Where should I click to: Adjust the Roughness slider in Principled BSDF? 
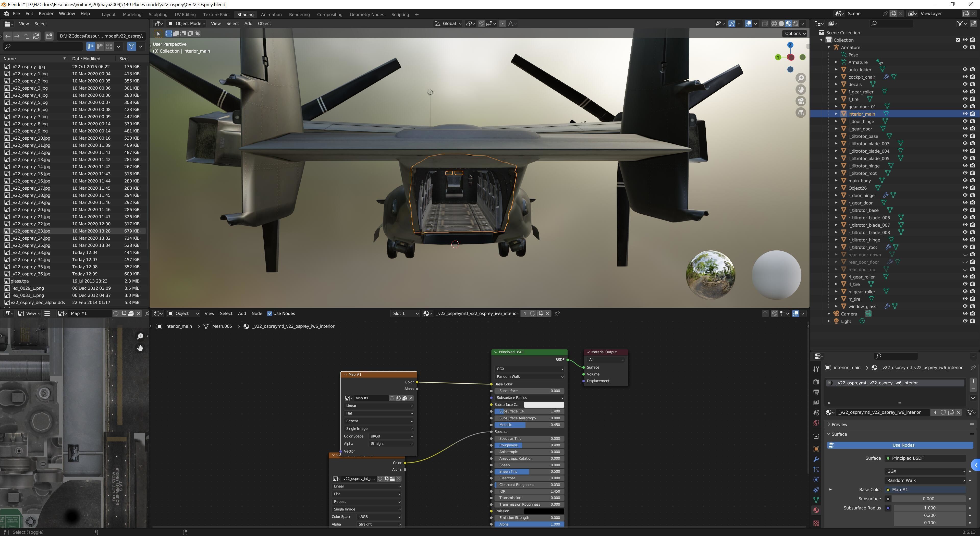coord(529,445)
